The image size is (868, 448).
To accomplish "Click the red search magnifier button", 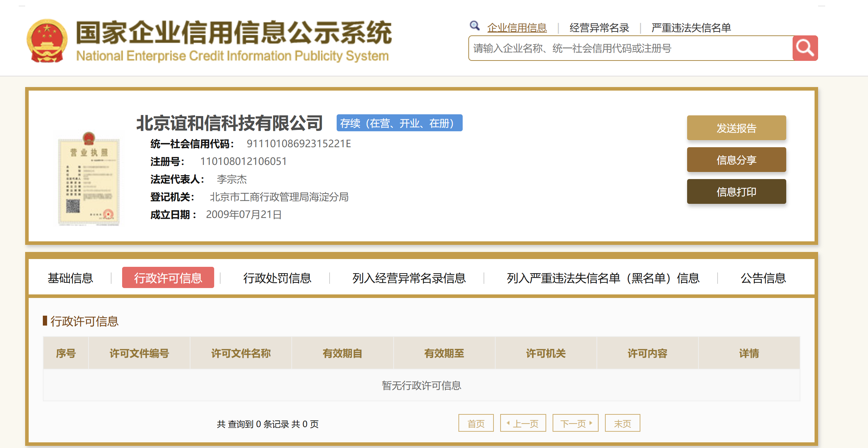I will (x=805, y=48).
